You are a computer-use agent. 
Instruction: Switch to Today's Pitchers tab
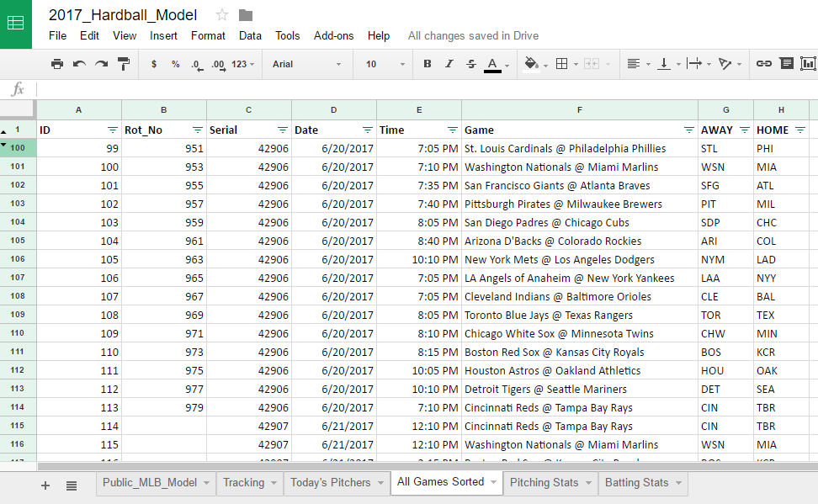337,483
